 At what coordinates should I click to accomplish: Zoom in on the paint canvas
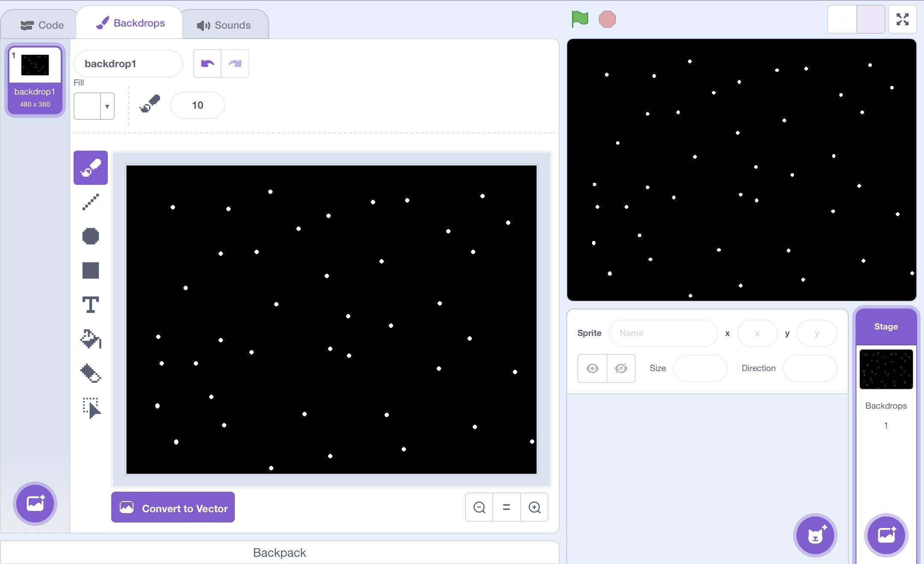click(x=534, y=507)
